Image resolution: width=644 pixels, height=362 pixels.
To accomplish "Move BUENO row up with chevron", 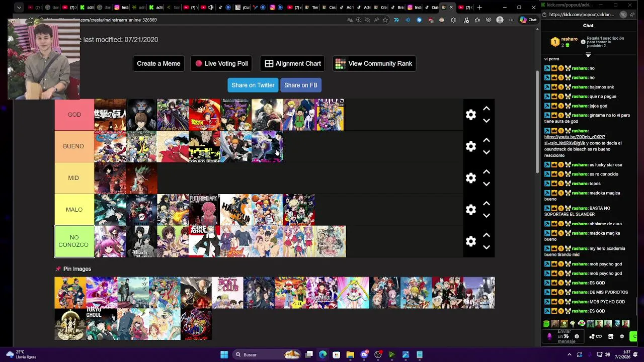I will pyautogui.click(x=487, y=140).
